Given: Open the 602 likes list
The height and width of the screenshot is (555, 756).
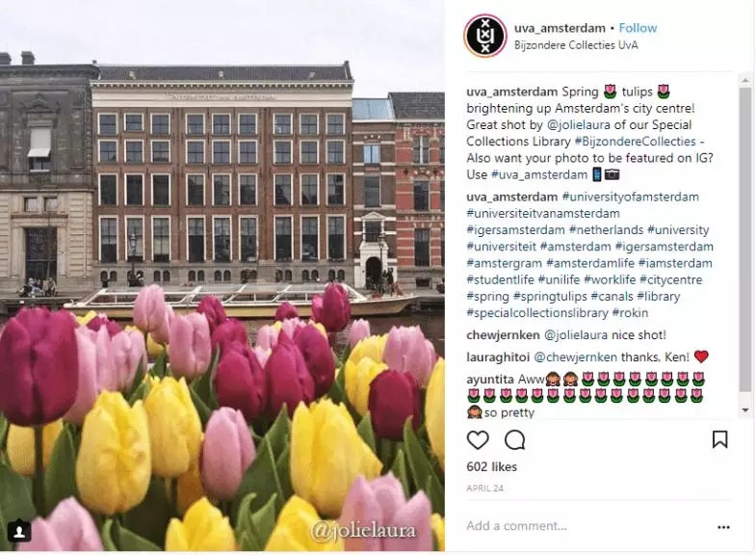Looking at the screenshot, I should (x=491, y=466).
